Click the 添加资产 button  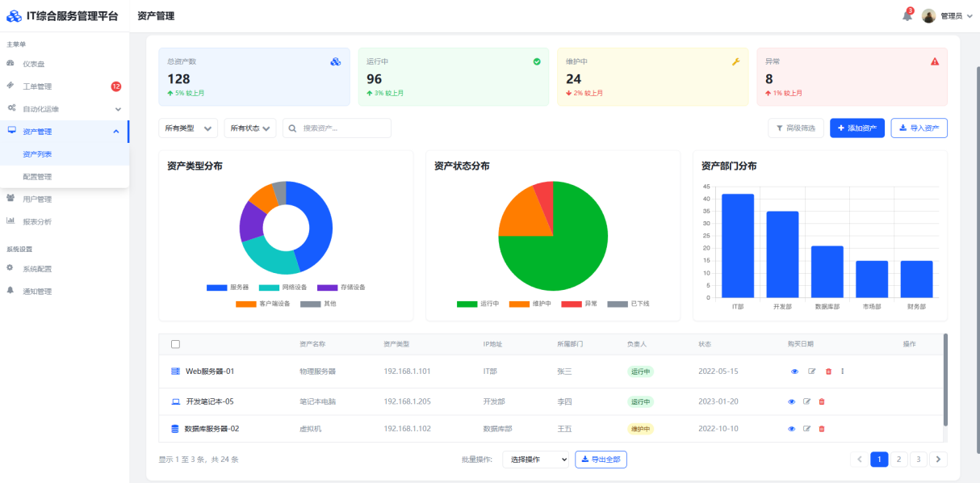(856, 128)
